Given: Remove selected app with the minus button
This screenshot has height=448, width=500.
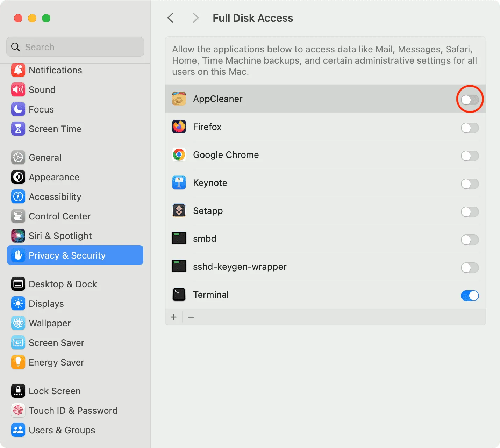Looking at the screenshot, I should tap(191, 317).
